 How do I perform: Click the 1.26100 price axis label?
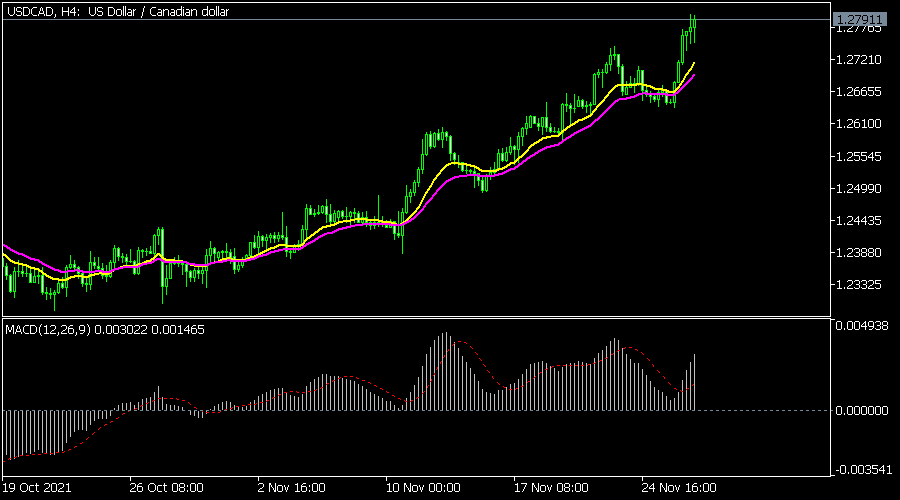click(x=859, y=124)
